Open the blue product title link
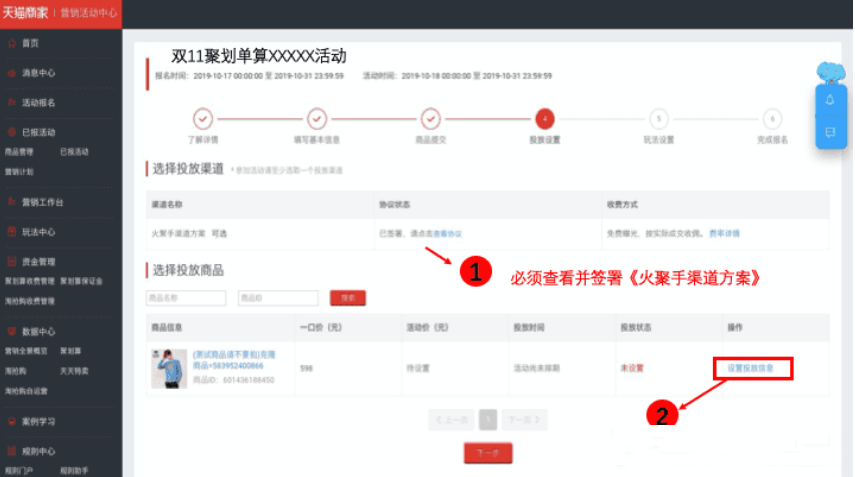 click(x=234, y=360)
